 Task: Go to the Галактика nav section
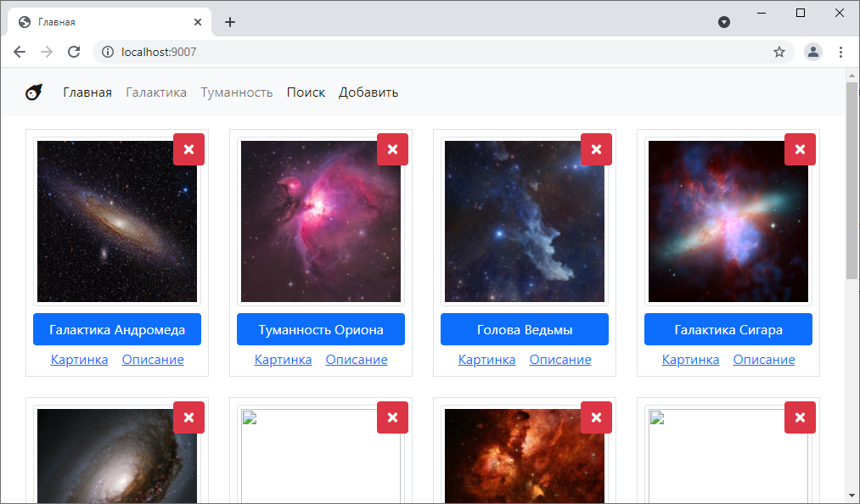click(x=156, y=92)
